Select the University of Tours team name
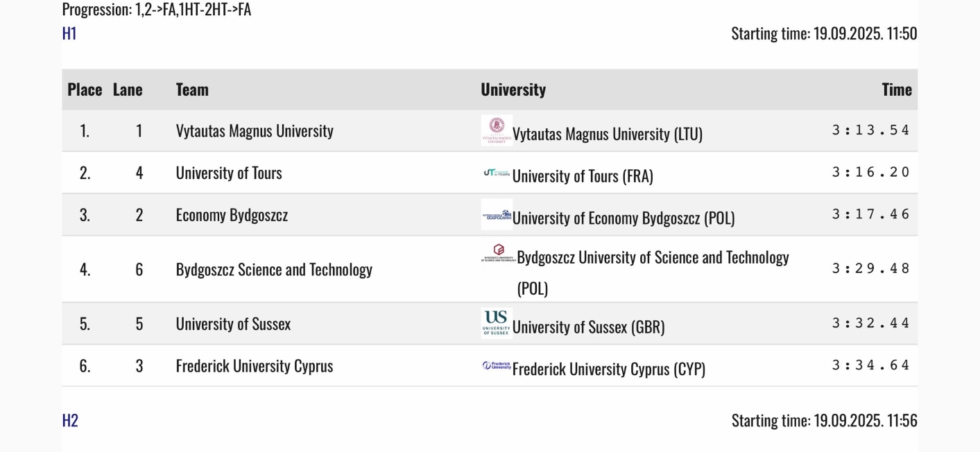980x452 pixels. click(229, 173)
